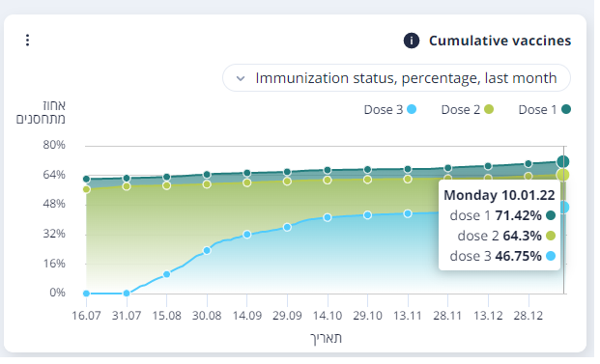Toggle Dose 2 series in legend

coord(468,110)
